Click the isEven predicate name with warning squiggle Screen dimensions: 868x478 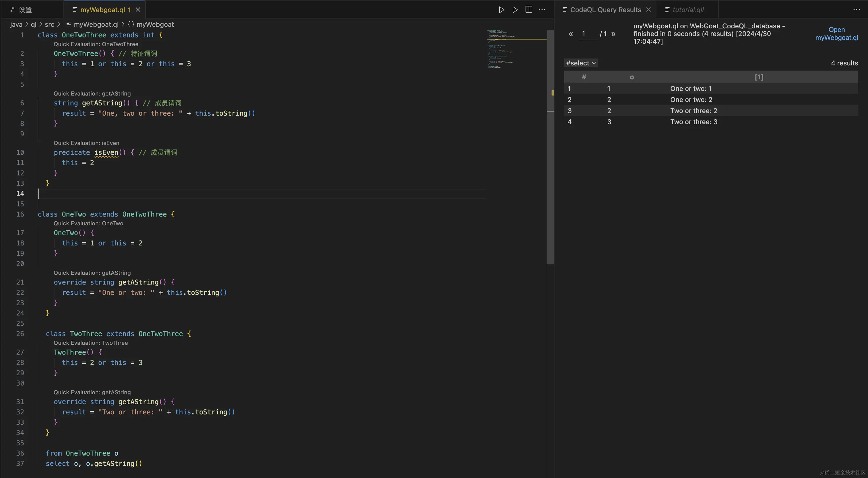coord(106,153)
